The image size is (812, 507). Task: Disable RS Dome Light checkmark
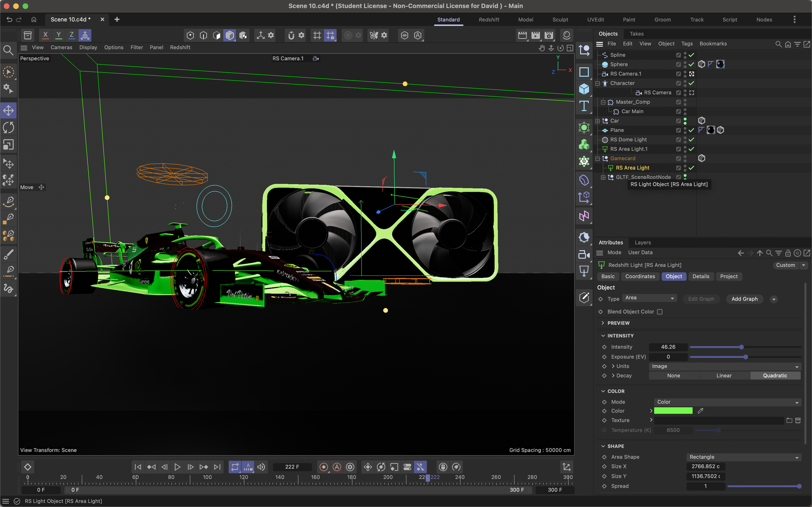[x=691, y=139]
